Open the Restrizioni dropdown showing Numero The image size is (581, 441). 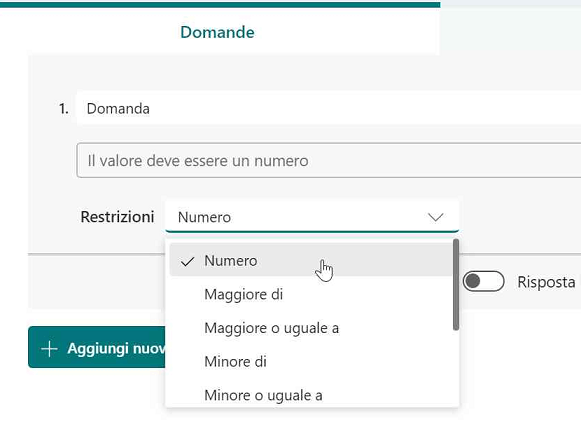coord(312,217)
